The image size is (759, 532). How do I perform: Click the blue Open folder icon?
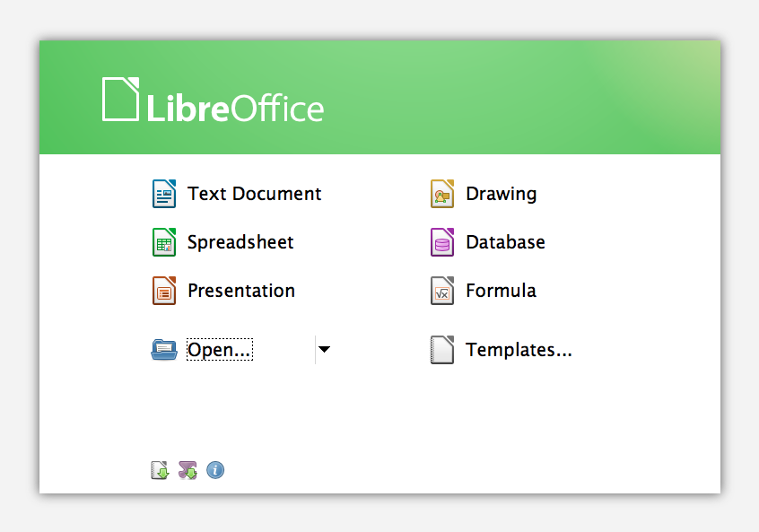pyautogui.click(x=164, y=350)
